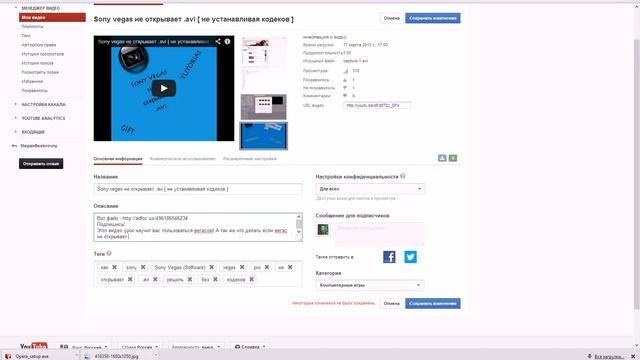Remove the 'vegas' tag
Viewport: 640px width, 360px height.
click(242, 267)
